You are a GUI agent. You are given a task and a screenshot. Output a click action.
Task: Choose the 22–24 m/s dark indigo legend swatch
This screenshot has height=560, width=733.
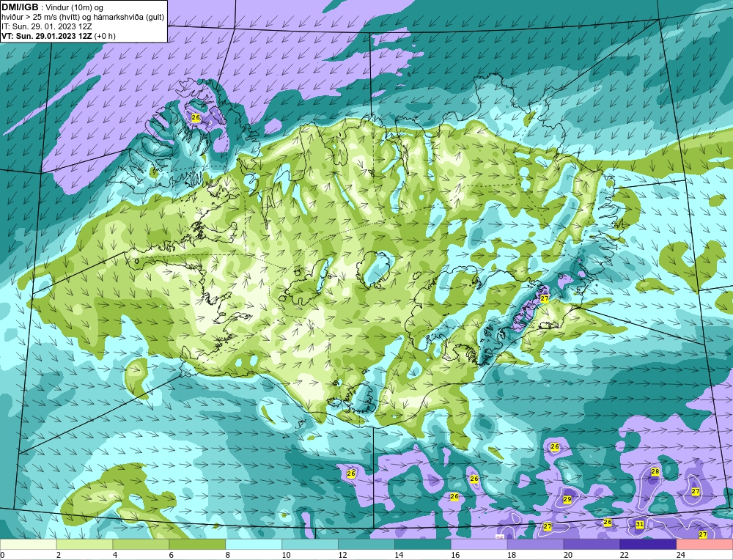(x=648, y=545)
